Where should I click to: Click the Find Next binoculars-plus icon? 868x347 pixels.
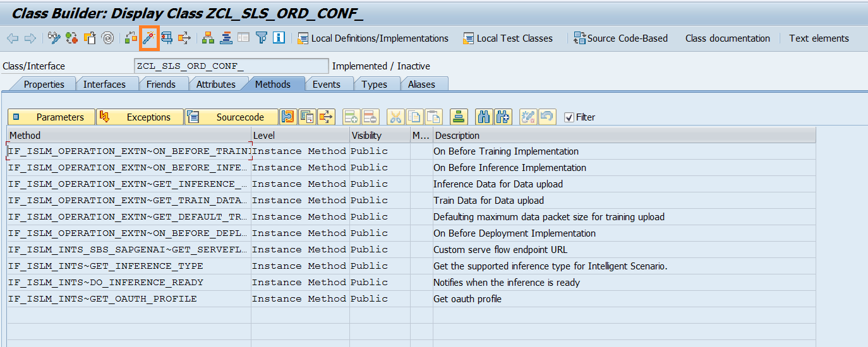click(503, 117)
